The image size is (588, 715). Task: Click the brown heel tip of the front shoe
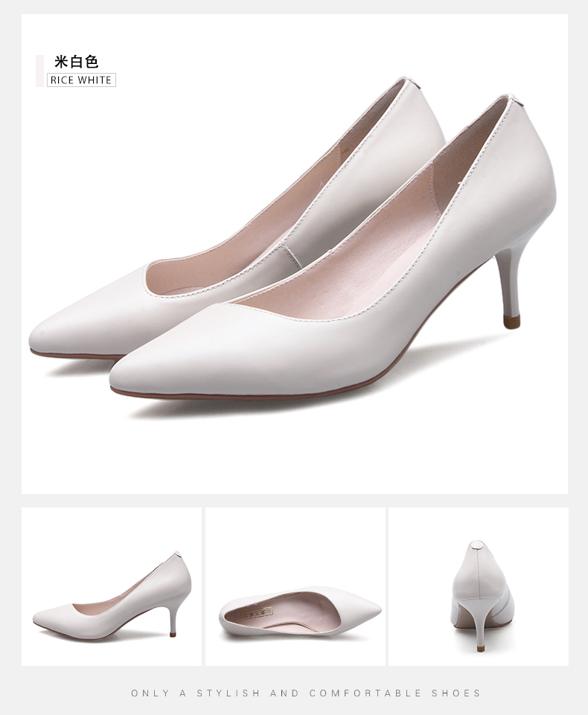(x=511, y=321)
